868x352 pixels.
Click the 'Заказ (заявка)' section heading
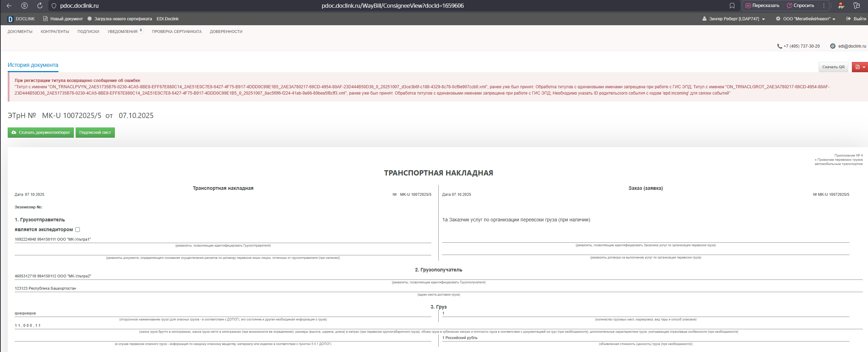point(646,188)
